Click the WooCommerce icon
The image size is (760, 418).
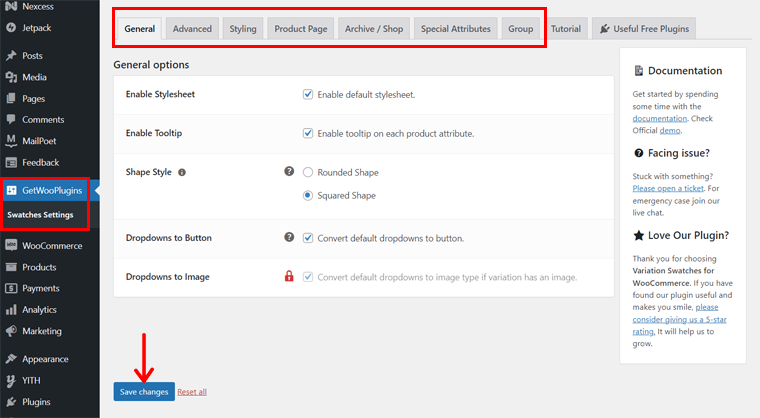point(11,245)
